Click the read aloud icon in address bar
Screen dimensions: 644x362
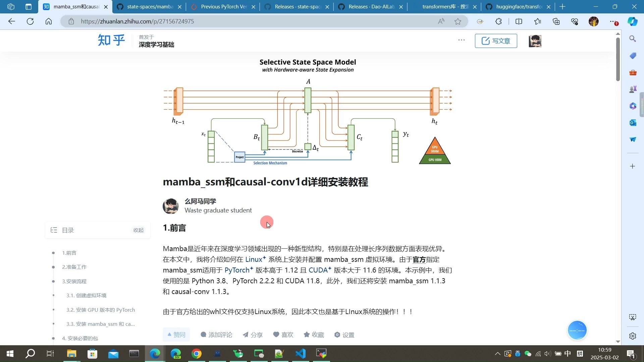(x=441, y=21)
